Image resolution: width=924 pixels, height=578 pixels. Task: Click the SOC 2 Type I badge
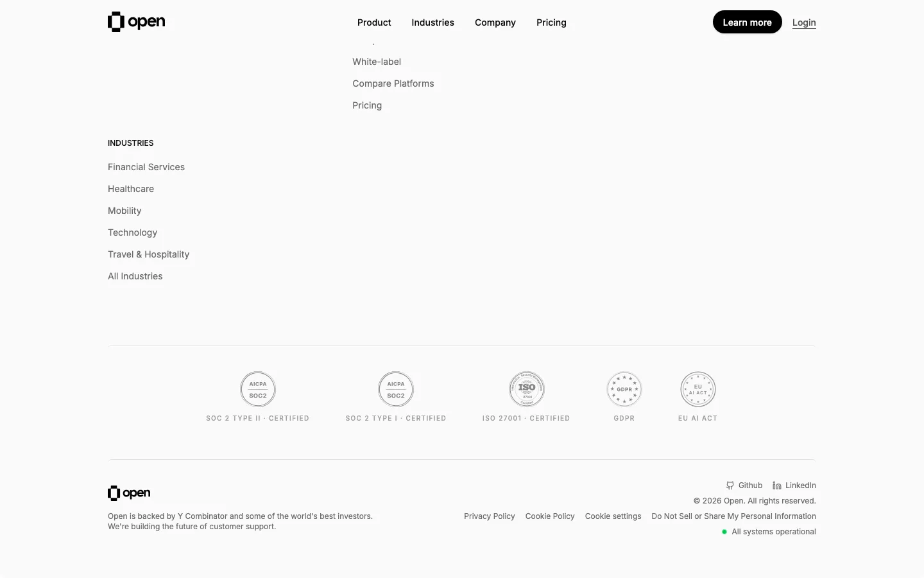[396, 389]
